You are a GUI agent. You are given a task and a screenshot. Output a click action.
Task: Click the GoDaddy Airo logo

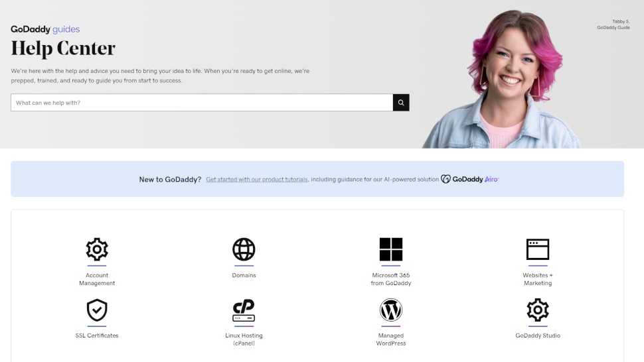[469, 179]
